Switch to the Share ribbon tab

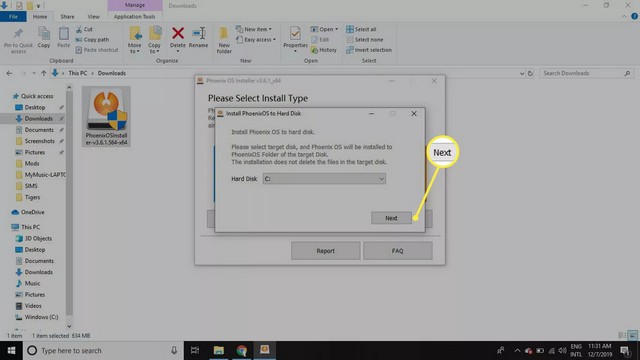click(67, 17)
